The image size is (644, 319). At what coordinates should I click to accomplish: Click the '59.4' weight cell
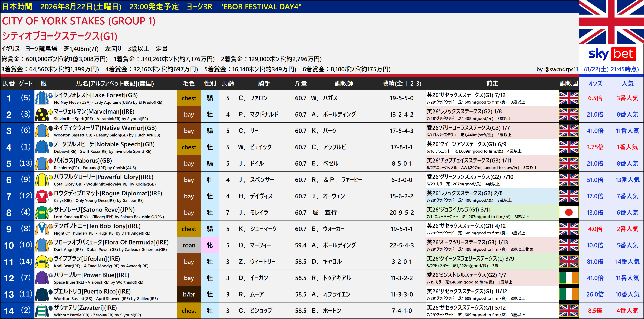tap(300, 245)
